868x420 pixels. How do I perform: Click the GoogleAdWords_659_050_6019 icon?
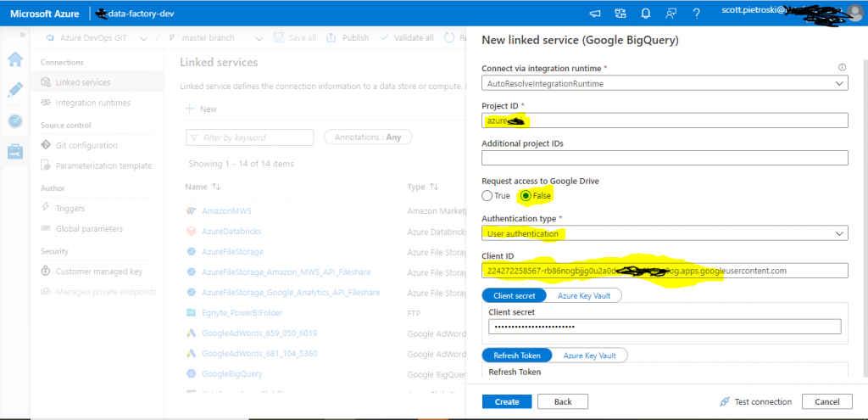pyautogui.click(x=192, y=333)
